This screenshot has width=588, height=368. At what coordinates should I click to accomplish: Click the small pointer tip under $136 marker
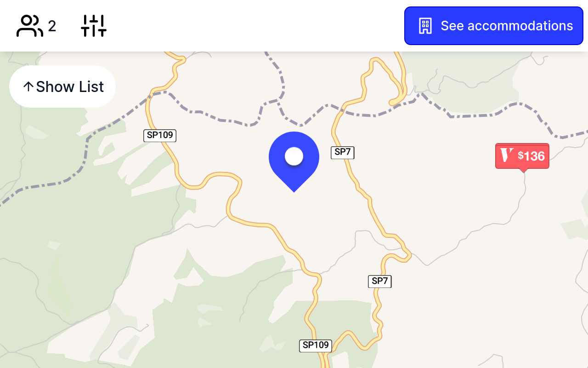[x=523, y=171]
